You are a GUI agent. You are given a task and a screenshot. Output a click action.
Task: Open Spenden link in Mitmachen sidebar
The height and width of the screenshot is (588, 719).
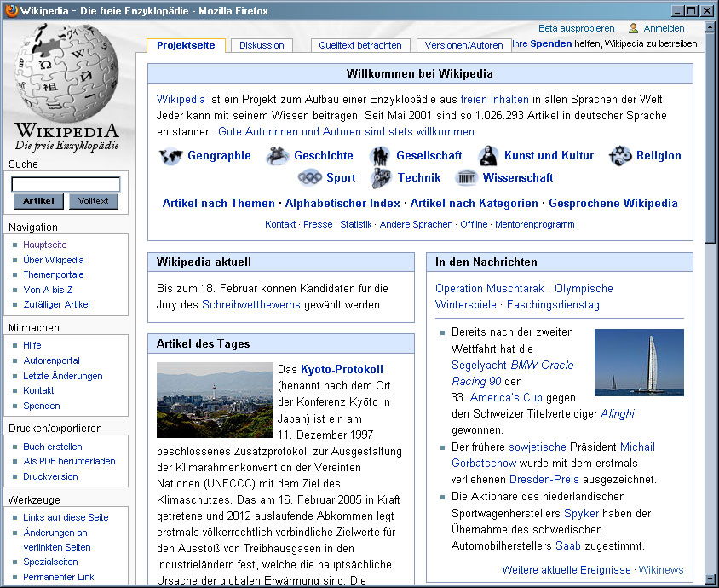pos(41,406)
